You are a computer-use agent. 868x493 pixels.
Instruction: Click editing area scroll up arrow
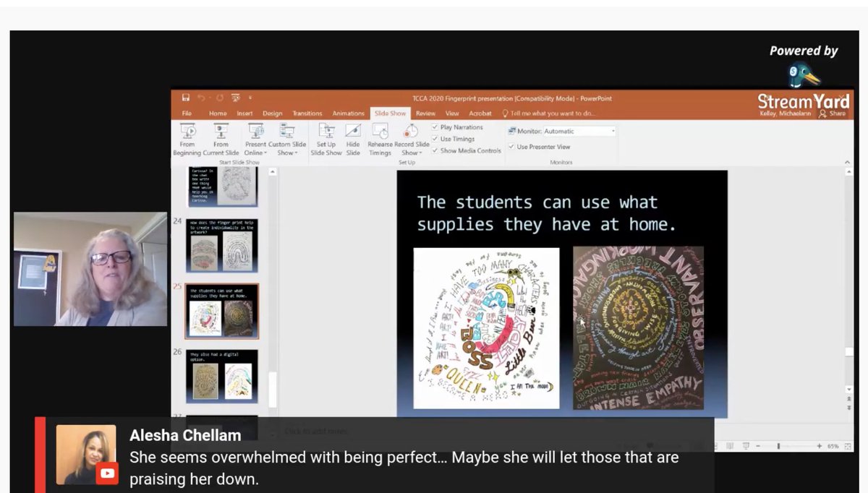pyautogui.click(x=849, y=171)
